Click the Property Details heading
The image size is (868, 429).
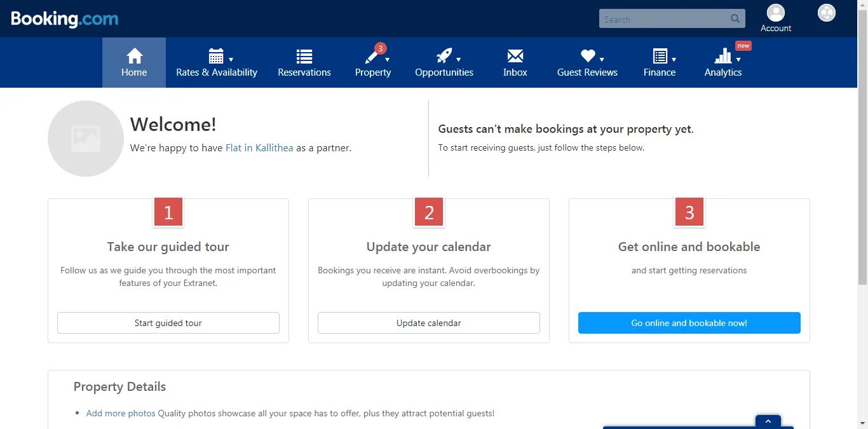(x=119, y=386)
